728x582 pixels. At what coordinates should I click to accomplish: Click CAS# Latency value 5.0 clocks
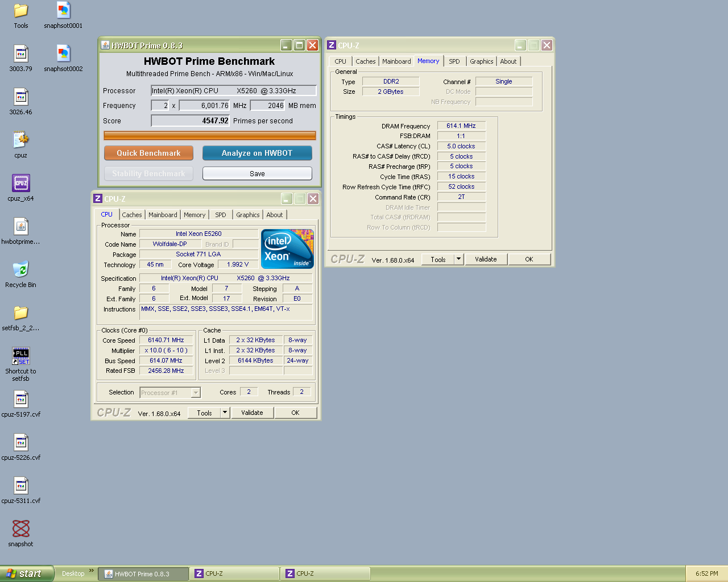click(x=461, y=146)
